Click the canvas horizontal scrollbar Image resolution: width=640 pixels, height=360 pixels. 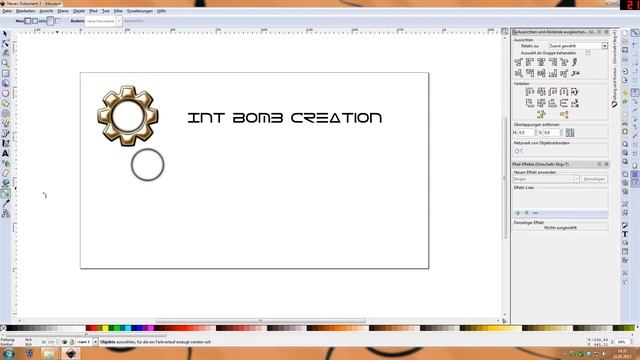click(x=260, y=321)
